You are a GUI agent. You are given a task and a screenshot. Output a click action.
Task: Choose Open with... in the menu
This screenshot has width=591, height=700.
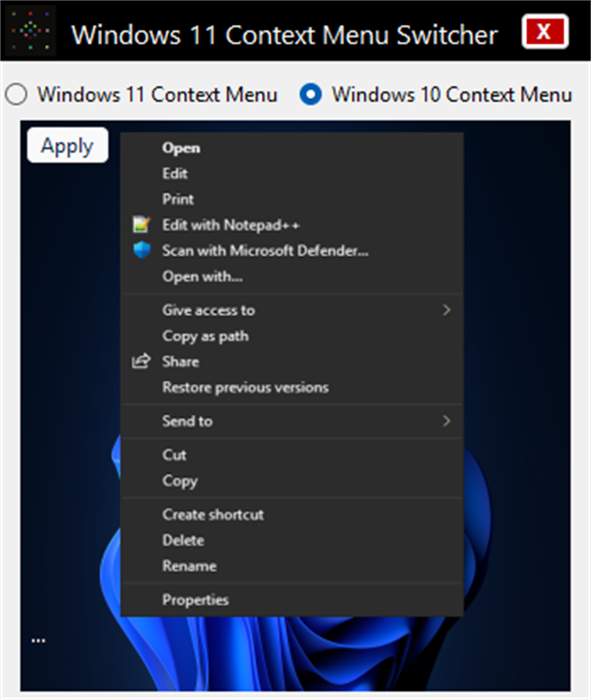point(292,277)
